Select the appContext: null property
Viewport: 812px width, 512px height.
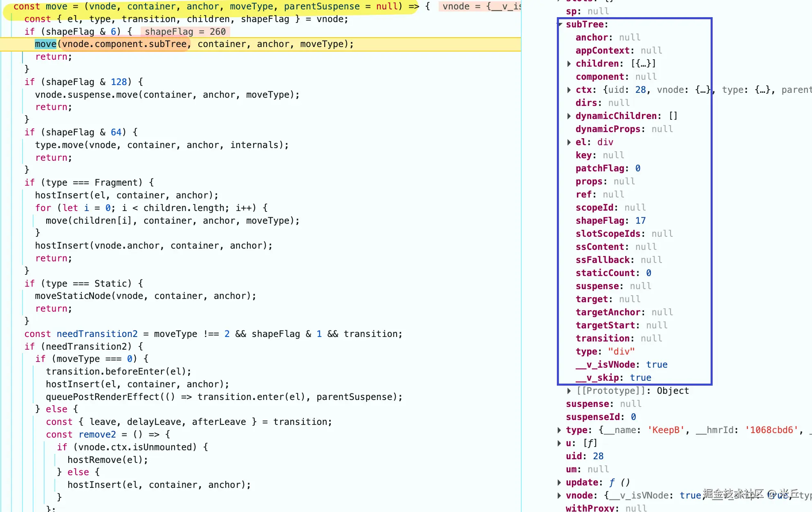pyautogui.click(x=619, y=51)
